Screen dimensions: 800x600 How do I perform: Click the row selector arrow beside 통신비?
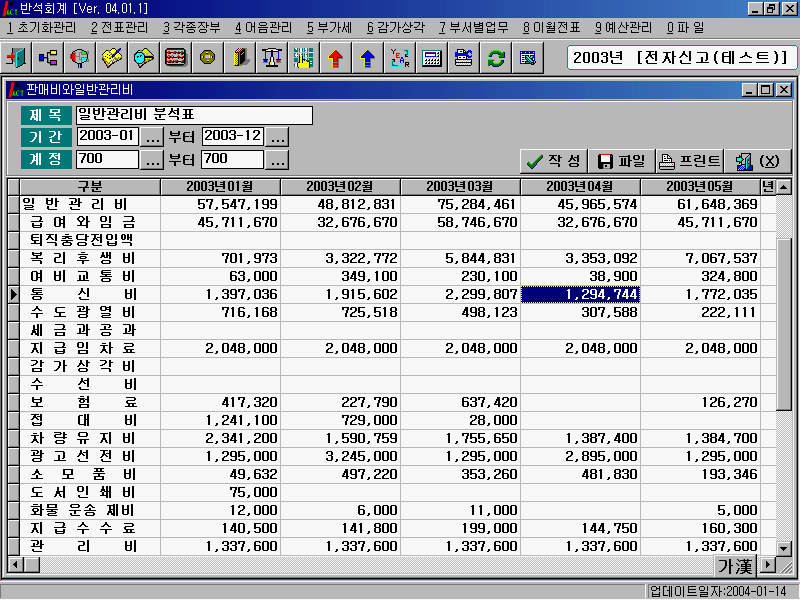coord(14,294)
